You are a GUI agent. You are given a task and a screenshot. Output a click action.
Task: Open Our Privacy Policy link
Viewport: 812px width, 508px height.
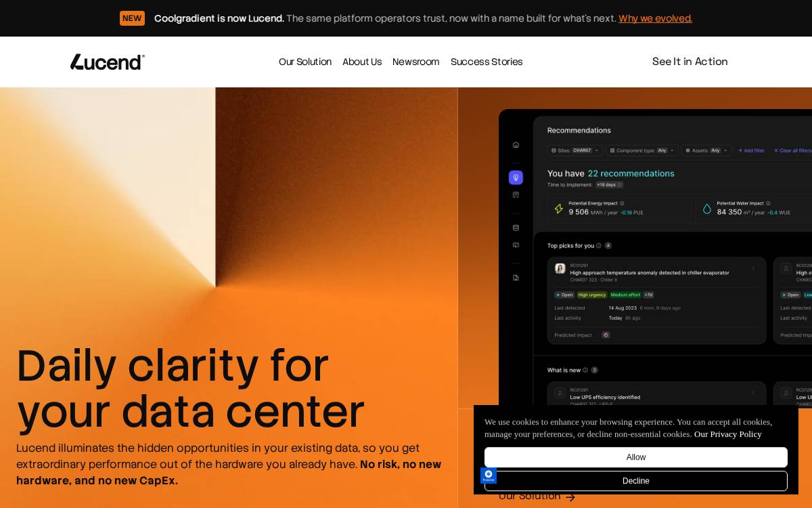tap(728, 434)
